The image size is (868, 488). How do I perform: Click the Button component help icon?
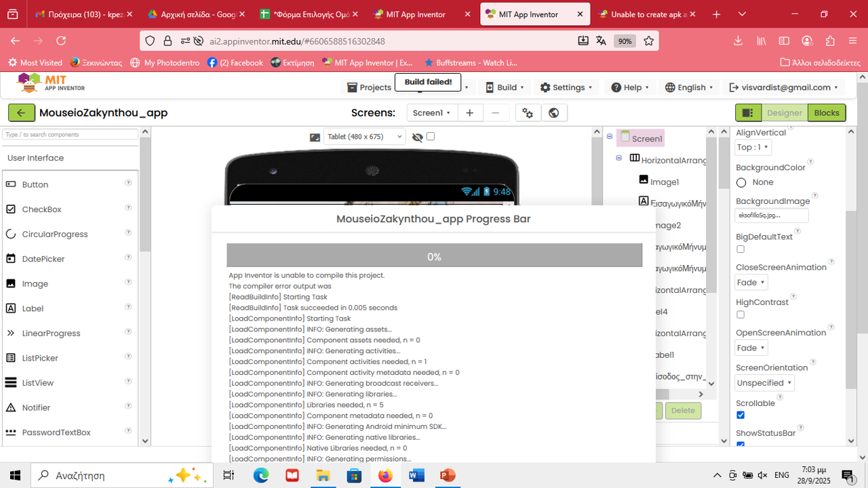click(x=128, y=183)
